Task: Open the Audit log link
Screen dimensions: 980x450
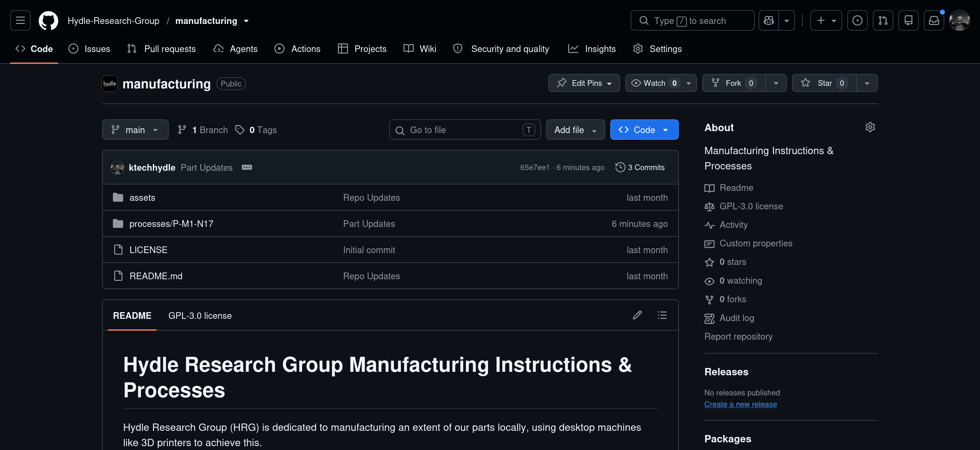Action: pyautogui.click(x=729, y=318)
